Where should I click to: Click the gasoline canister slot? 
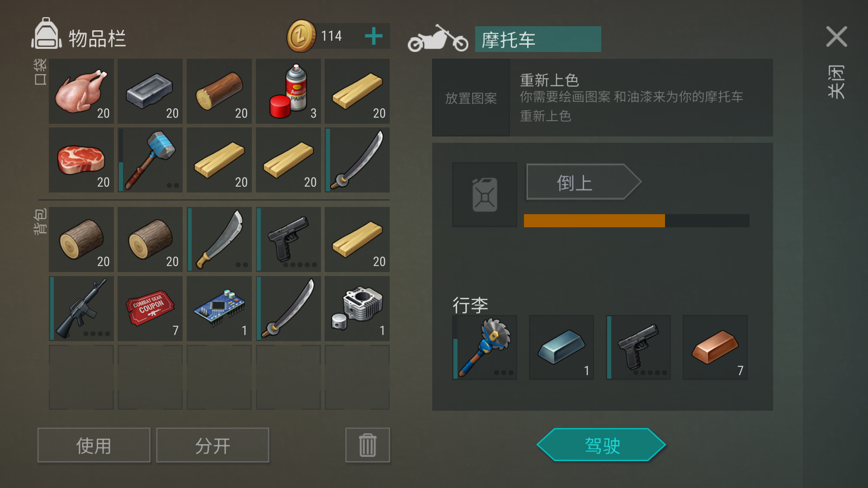coord(485,195)
